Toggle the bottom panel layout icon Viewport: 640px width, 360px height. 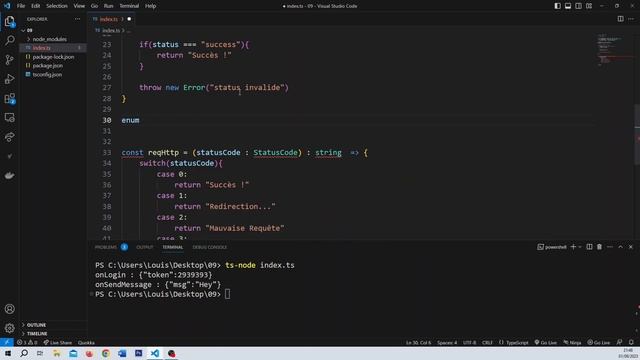tap(568, 6)
